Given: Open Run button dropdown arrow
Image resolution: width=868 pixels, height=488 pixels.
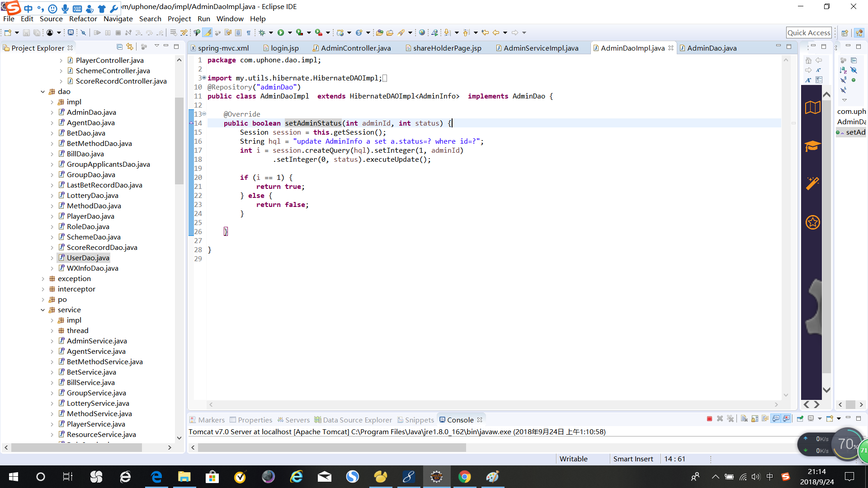Looking at the screenshot, I should [290, 33].
